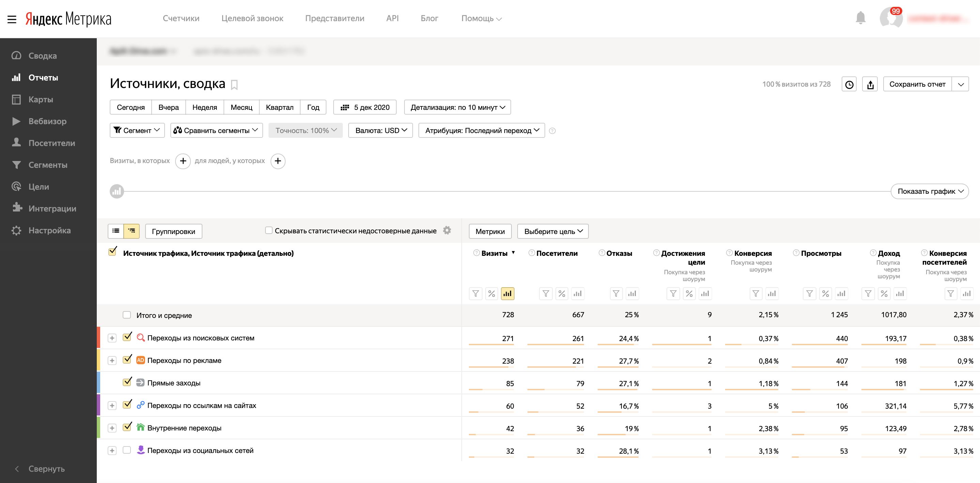Open the arrow beside Сохранить отчет
Screen dimensions: 980x483
click(x=961, y=85)
